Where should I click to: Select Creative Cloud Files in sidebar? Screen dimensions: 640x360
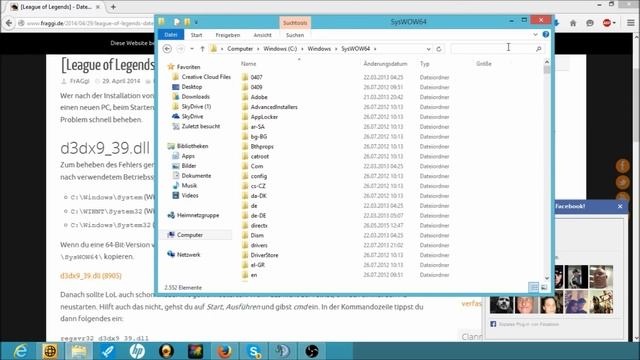(x=206, y=77)
